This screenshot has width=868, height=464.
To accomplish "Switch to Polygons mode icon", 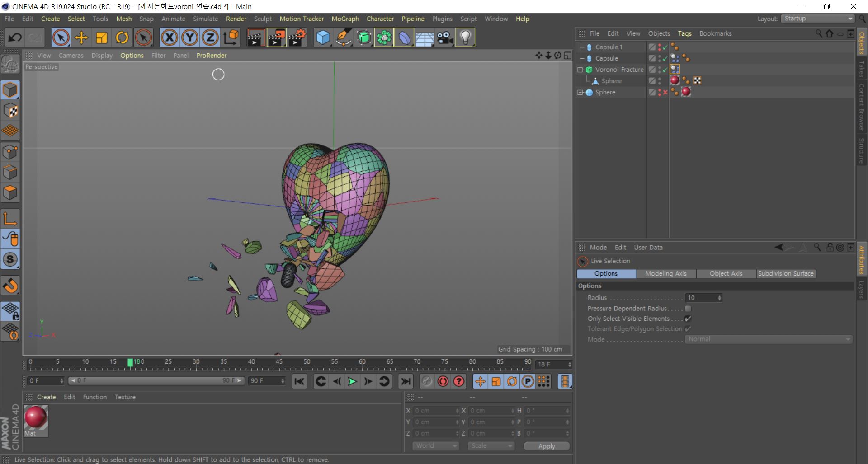I will (10, 193).
